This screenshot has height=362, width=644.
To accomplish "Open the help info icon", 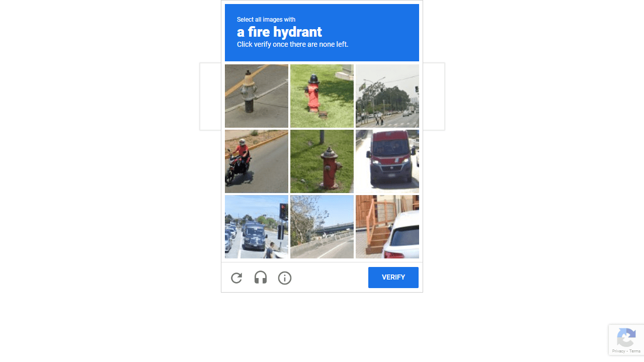I will 285,278.
